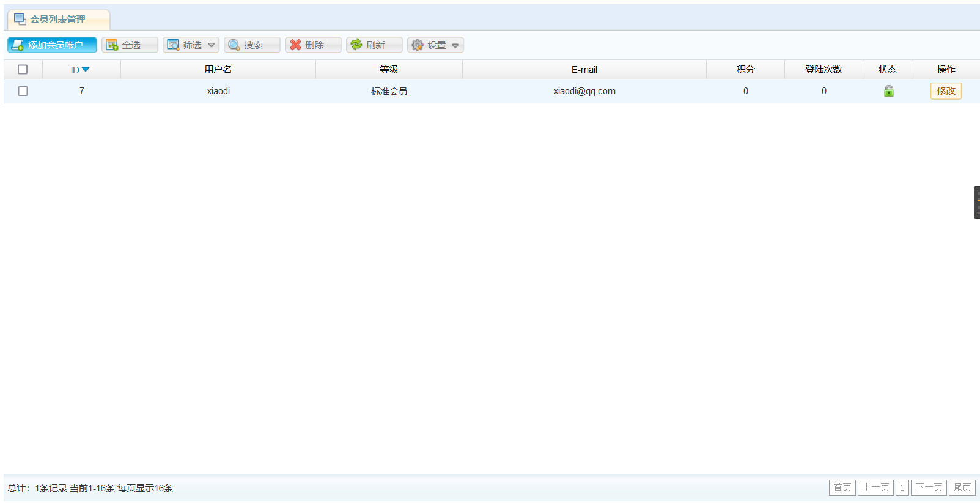Click the E-mail column header

pos(584,70)
